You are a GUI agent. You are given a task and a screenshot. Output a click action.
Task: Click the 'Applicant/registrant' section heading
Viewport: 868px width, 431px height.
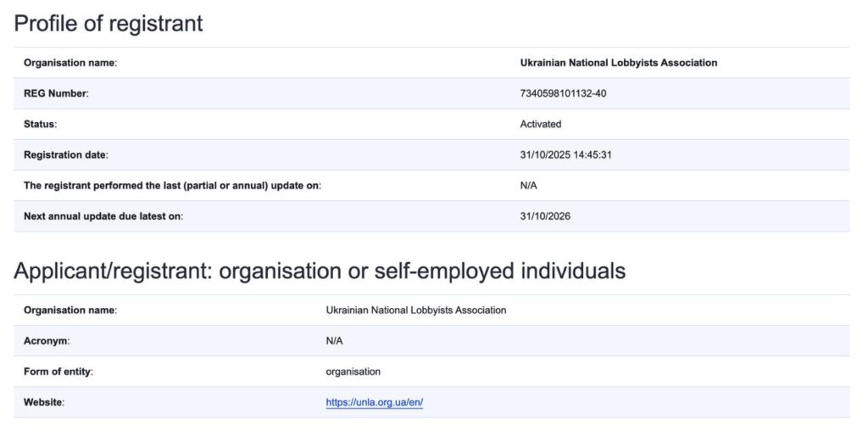[320, 271]
